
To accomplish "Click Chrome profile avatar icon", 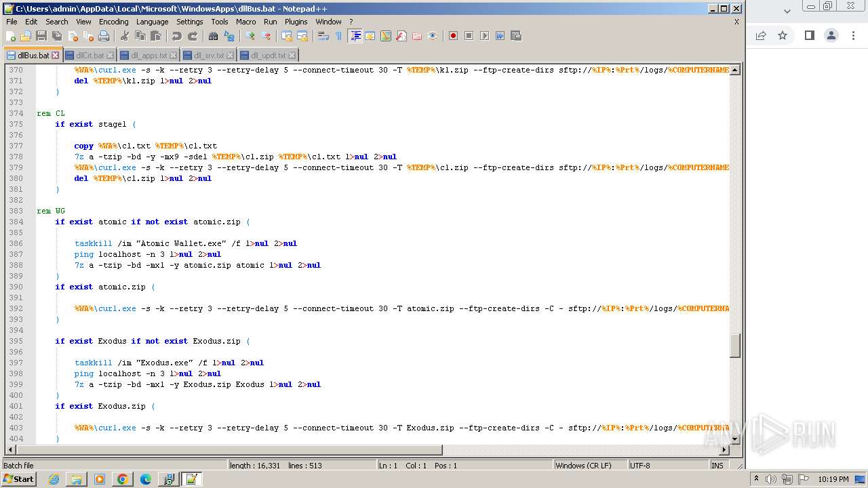I will pos(831,35).
